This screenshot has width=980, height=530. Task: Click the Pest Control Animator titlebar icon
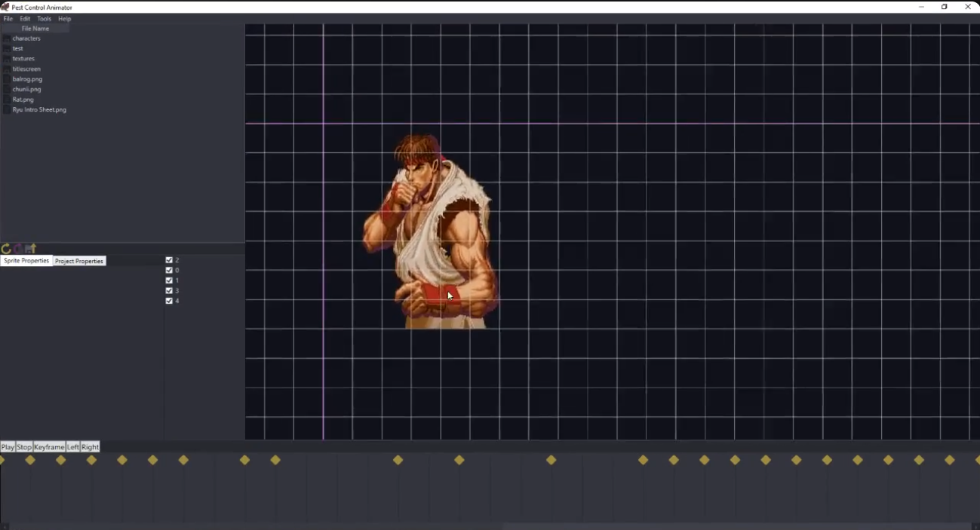pyautogui.click(x=5, y=7)
